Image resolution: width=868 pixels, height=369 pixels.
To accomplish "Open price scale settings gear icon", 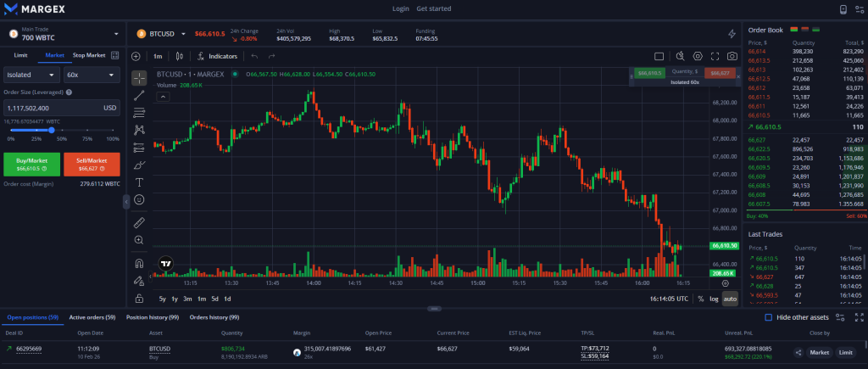I will (726, 283).
